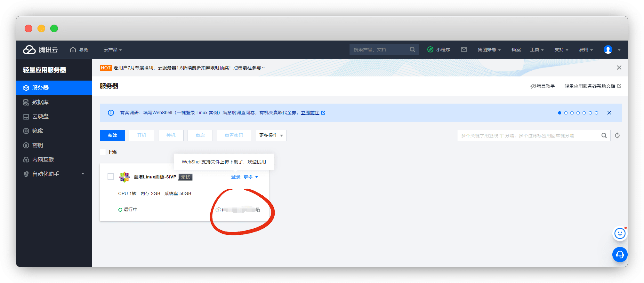Viewport: 644px width, 283px height.
Task: Open the mail messages icon
Action: coord(464,50)
